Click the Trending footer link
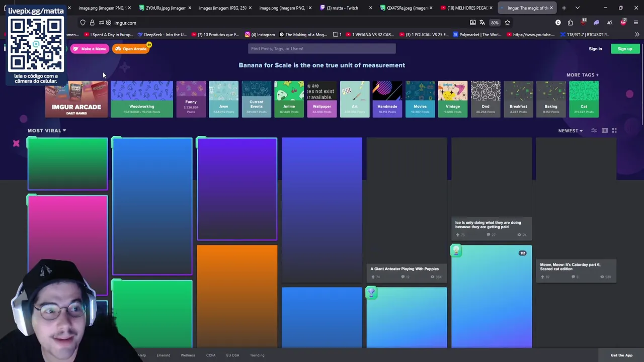This screenshot has width=644, height=362. coord(257,355)
